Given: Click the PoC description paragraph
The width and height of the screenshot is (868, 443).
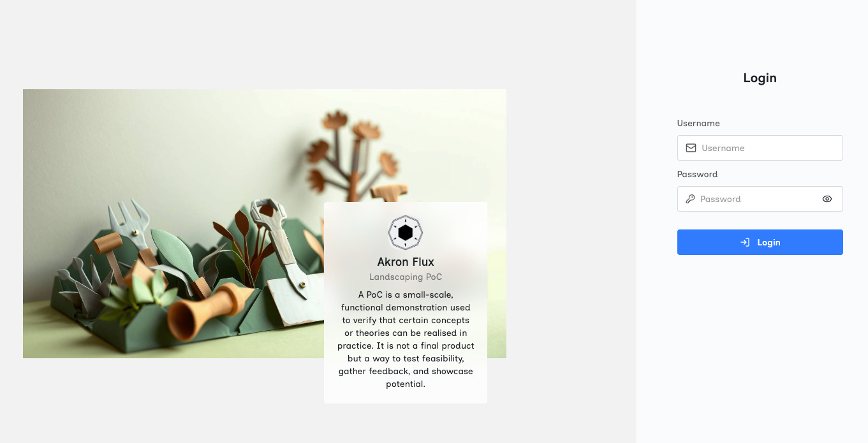Looking at the screenshot, I should click(406, 339).
